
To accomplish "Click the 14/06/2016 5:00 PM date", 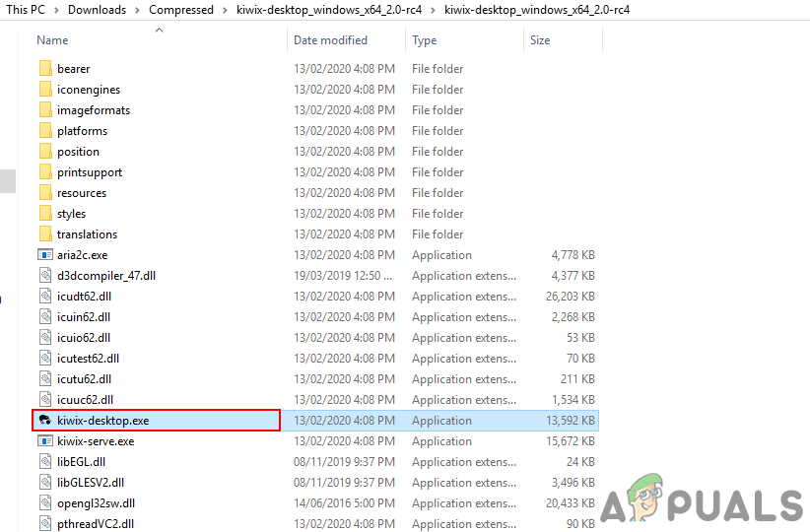I will (344, 503).
